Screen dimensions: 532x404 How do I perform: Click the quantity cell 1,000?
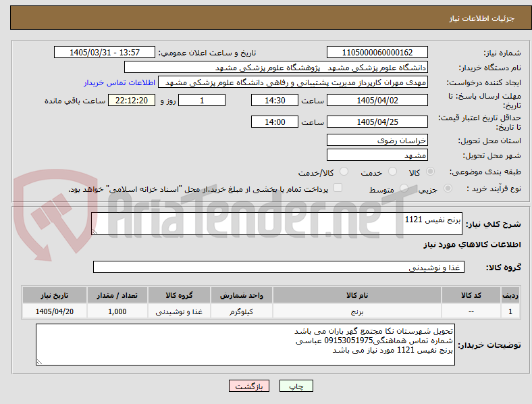pyautogui.click(x=117, y=311)
